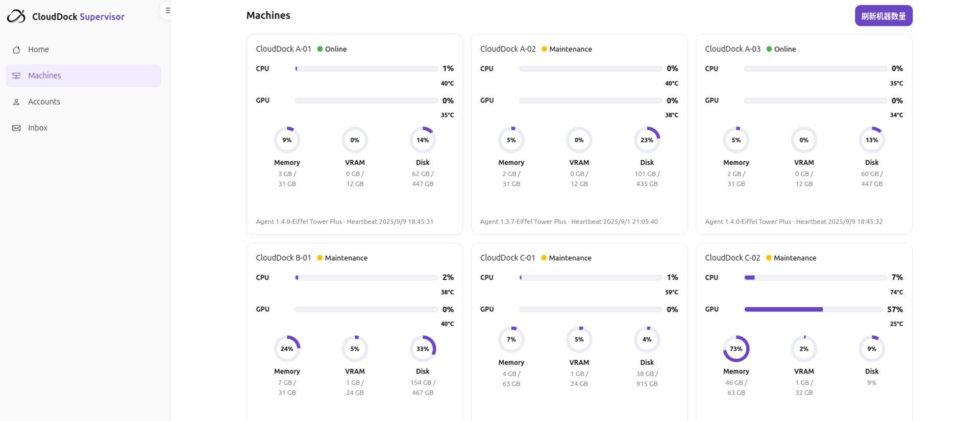Click the purple refresh machines button
The image size is (980, 421).
883,16
